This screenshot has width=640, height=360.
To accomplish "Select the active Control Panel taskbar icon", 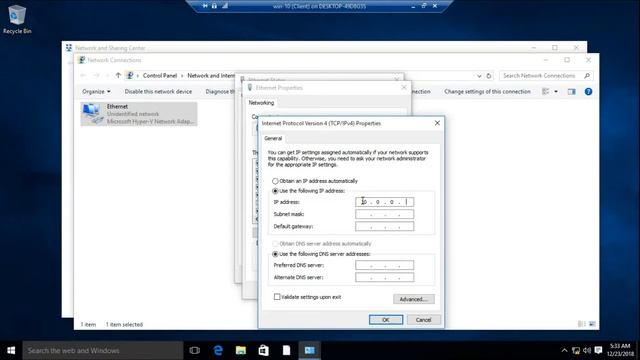I will pos(309,351).
